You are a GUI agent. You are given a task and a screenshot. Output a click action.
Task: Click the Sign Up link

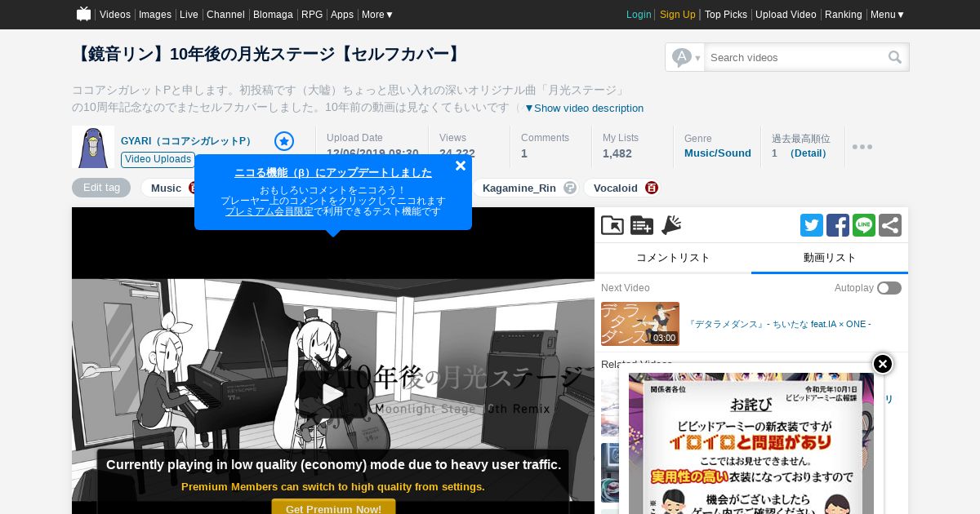coord(678,15)
